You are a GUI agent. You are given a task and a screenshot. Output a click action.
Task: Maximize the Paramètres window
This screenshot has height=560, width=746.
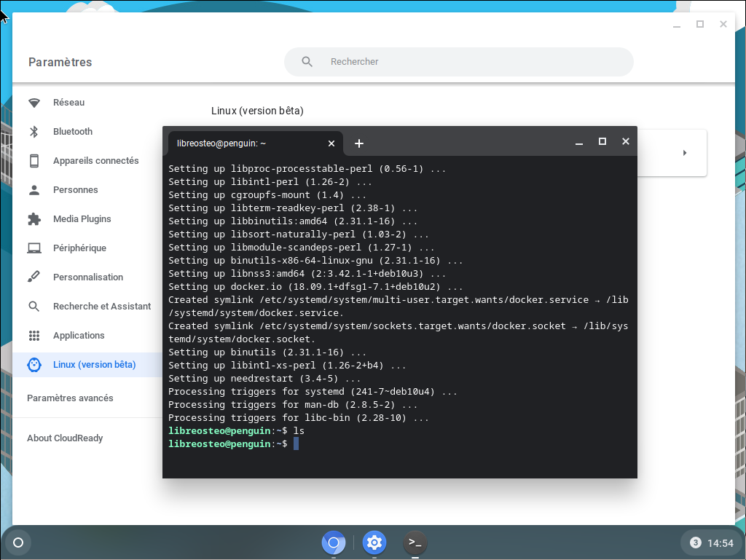pos(700,24)
